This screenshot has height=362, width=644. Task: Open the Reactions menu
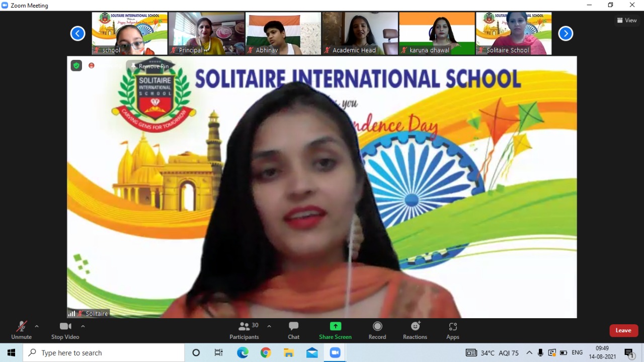pyautogui.click(x=415, y=331)
